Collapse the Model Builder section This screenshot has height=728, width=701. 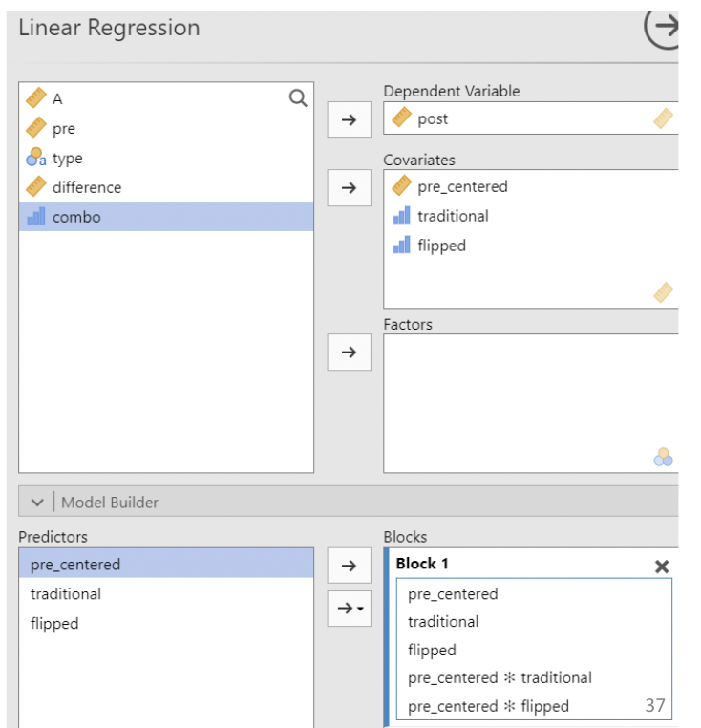point(37,503)
